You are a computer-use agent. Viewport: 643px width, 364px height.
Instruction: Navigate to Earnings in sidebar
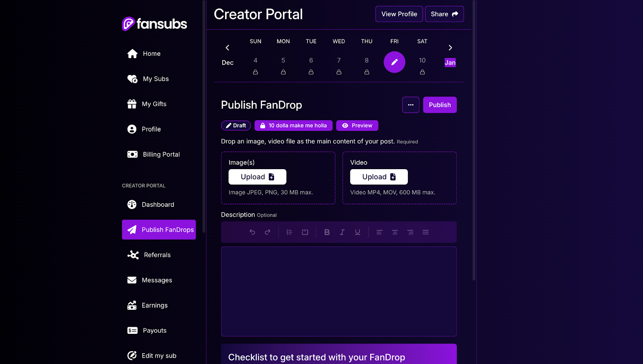[x=154, y=305]
